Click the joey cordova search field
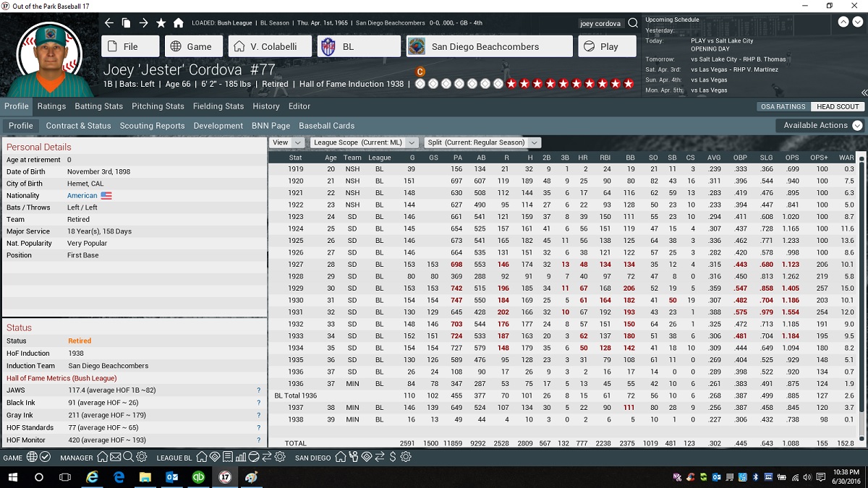The height and width of the screenshot is (488, 868). 600,23
